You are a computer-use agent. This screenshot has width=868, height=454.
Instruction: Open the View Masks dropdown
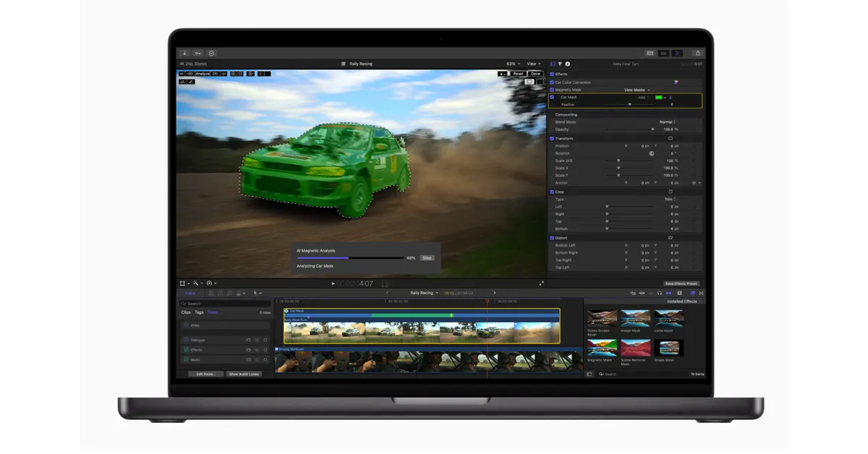[637, 90]
